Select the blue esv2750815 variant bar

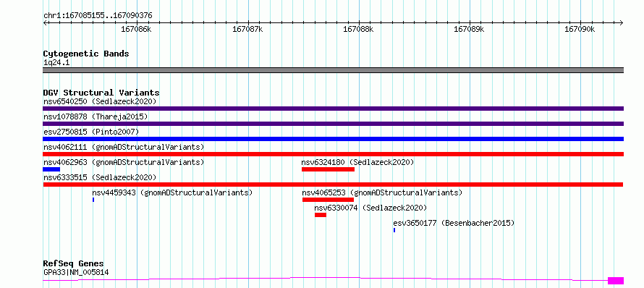[333, 139]
